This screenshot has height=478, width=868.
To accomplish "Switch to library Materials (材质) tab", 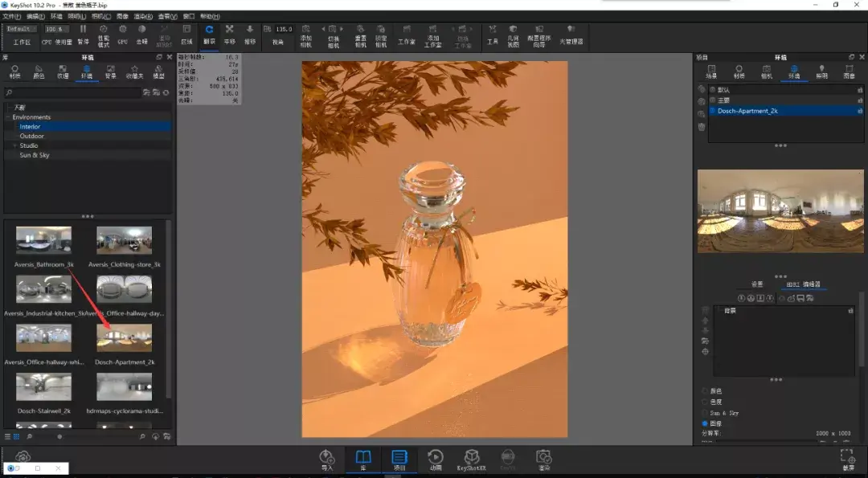I will coord(14,72).
